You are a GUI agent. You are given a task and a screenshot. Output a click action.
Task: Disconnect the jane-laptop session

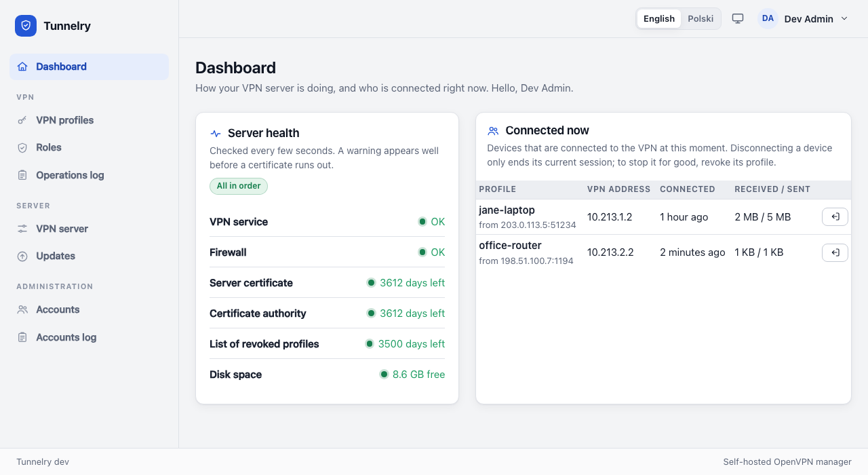835,217
